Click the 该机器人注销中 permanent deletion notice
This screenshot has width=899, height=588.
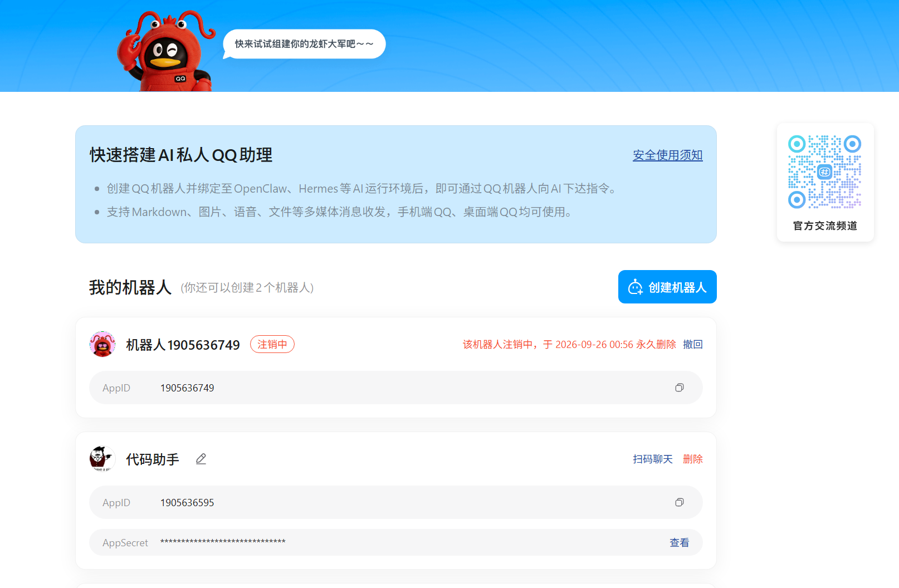569,344
